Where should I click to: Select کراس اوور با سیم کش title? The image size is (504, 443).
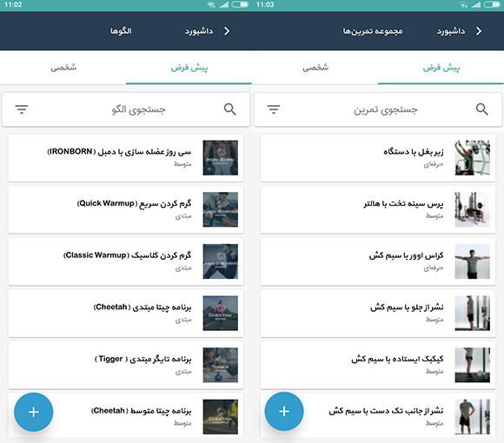407,255
